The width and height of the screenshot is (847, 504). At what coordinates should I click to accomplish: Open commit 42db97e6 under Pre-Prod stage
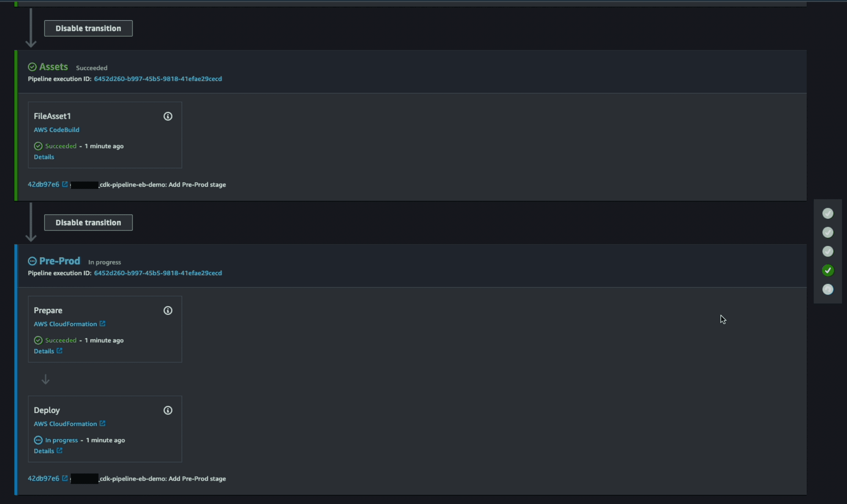[43, 478]
